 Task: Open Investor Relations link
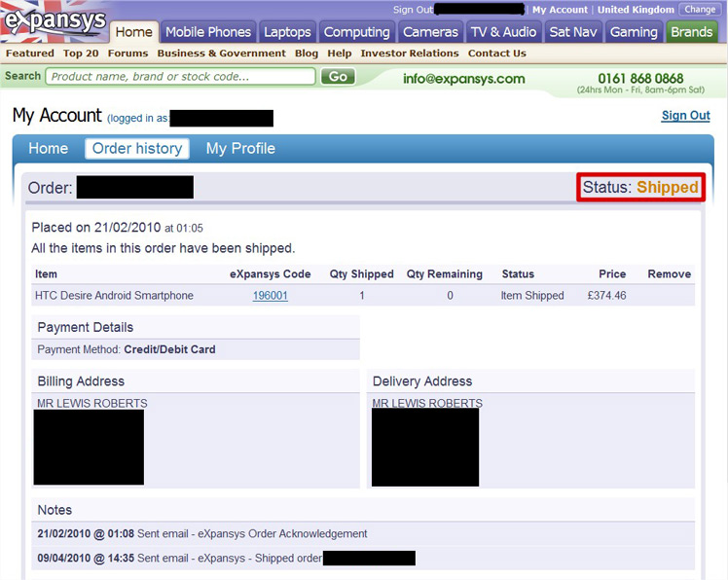click(410, 54)
